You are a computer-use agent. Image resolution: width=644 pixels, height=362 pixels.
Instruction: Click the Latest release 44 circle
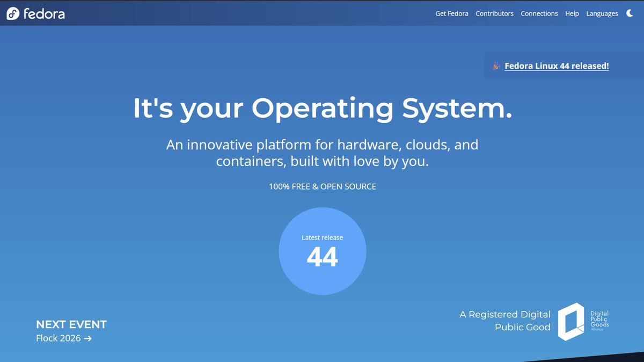click(323, 251)
